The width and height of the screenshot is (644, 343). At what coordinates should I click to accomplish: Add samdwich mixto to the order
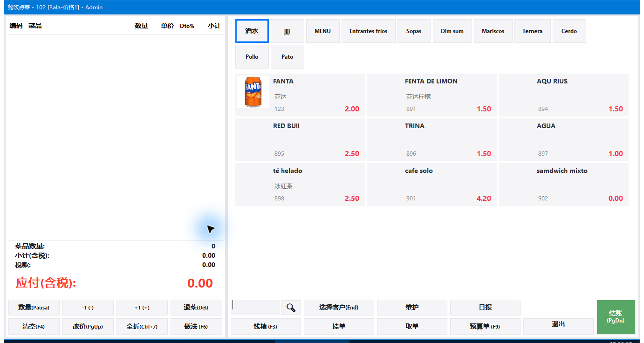pos(563,185)
